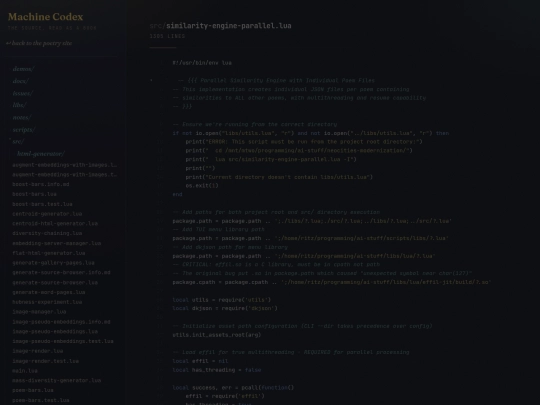Click the 'local effil = nil' line
Viewport: 540px width, 405px height.
[x=200, y=361]
